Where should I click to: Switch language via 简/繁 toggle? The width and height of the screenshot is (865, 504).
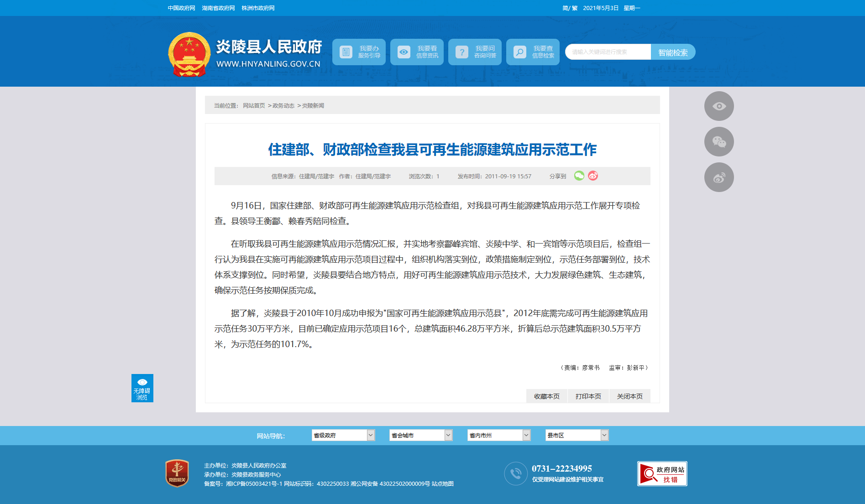coord(570,8)
